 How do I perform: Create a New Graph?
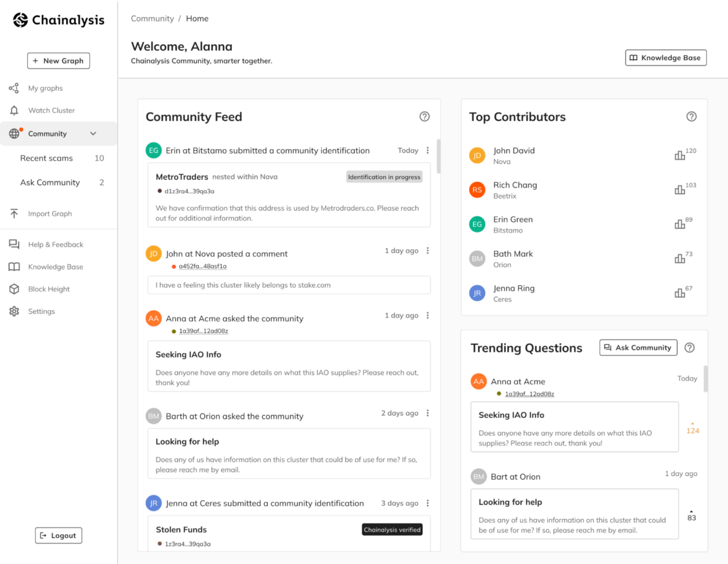pos(58,61)
